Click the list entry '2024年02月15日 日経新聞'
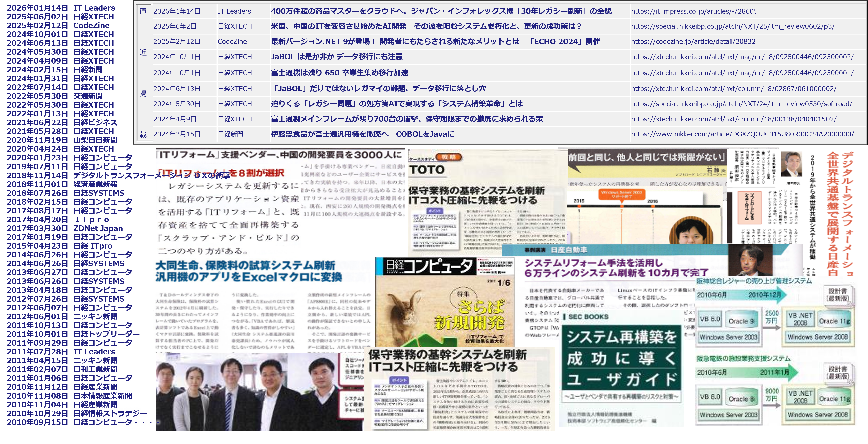 click(55, 69)
